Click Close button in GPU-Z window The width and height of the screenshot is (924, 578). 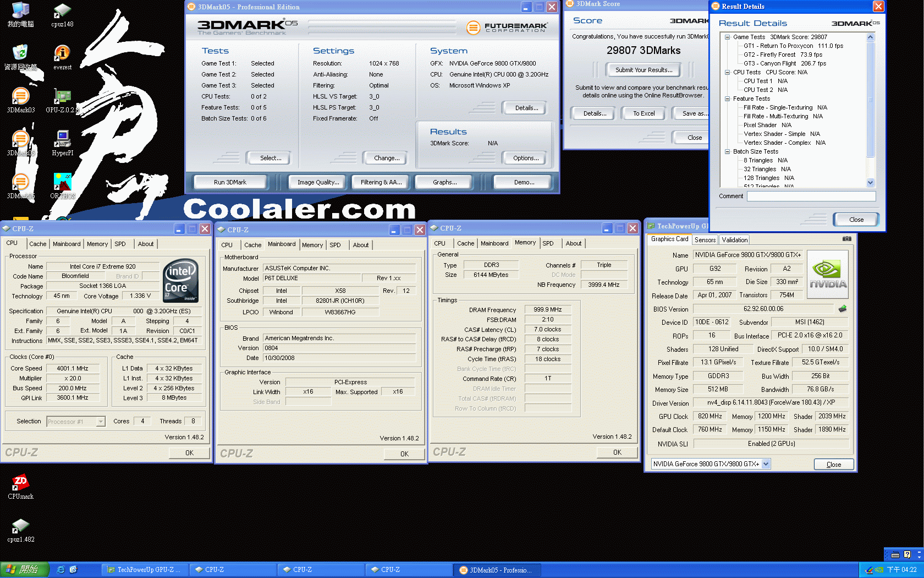833,465
